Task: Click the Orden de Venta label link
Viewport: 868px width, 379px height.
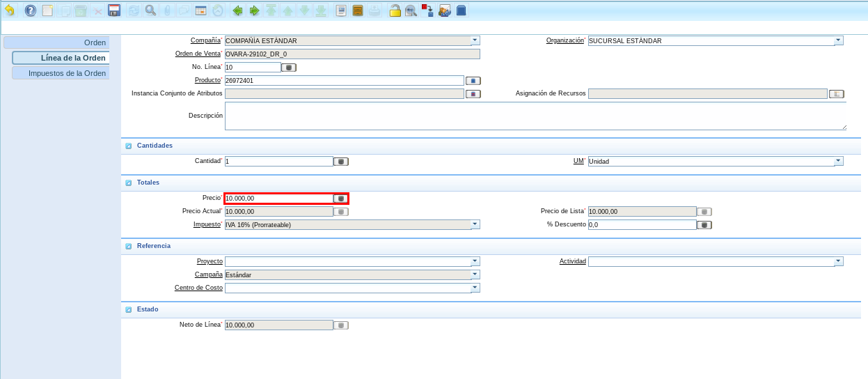Action: click(198, 54)
